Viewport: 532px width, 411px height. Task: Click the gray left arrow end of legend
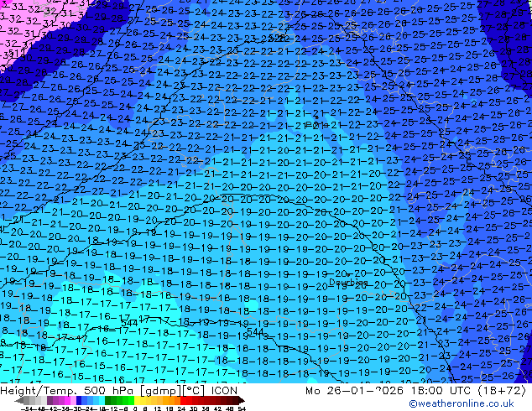19,400
